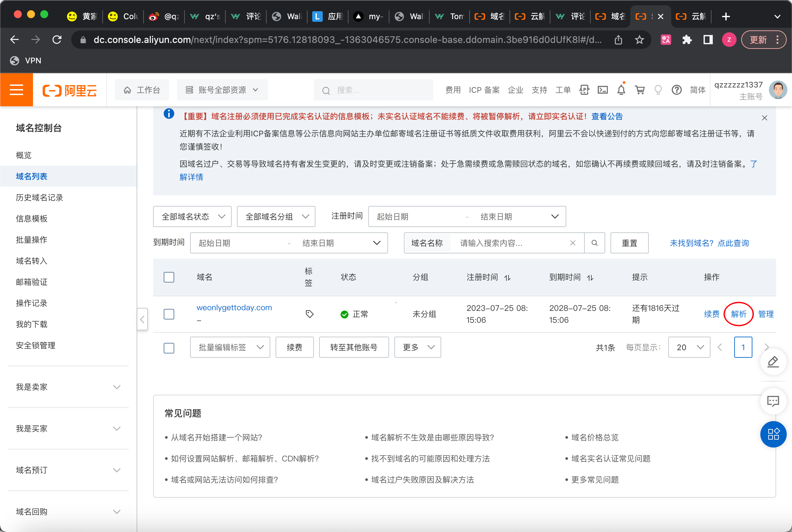Click the Aliyun logo
The height and width of the screenshot is (532, 792).
click(x=70, y=90)
